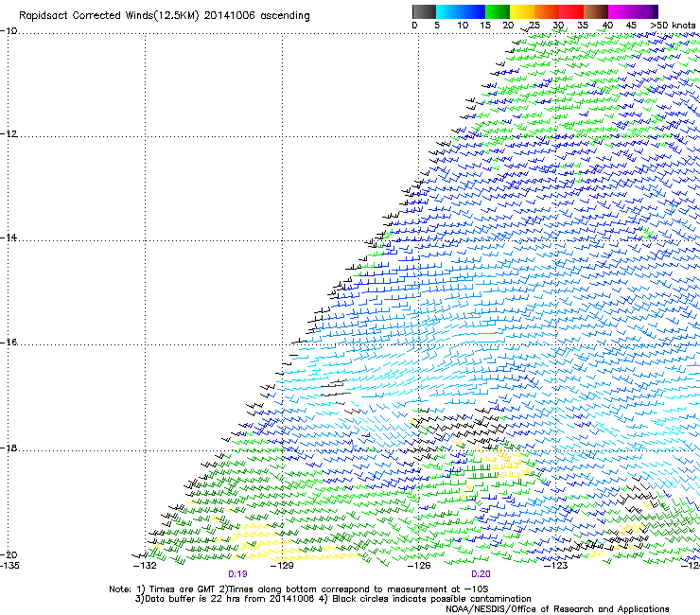Click the magenta 40-45 knots legend color
The height and width of the screenshot is (615, 700).
tap(621, 11)
